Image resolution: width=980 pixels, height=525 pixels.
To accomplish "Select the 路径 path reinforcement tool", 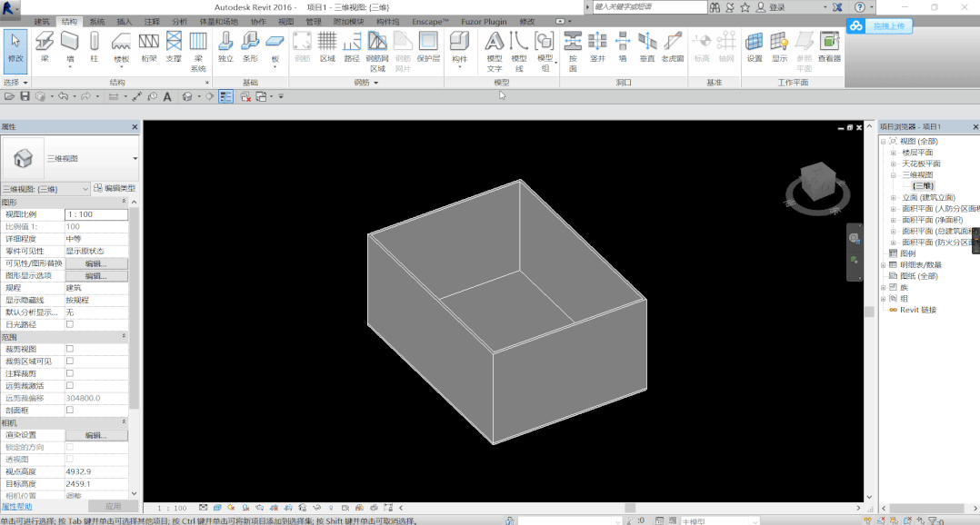I will [352, 47].
